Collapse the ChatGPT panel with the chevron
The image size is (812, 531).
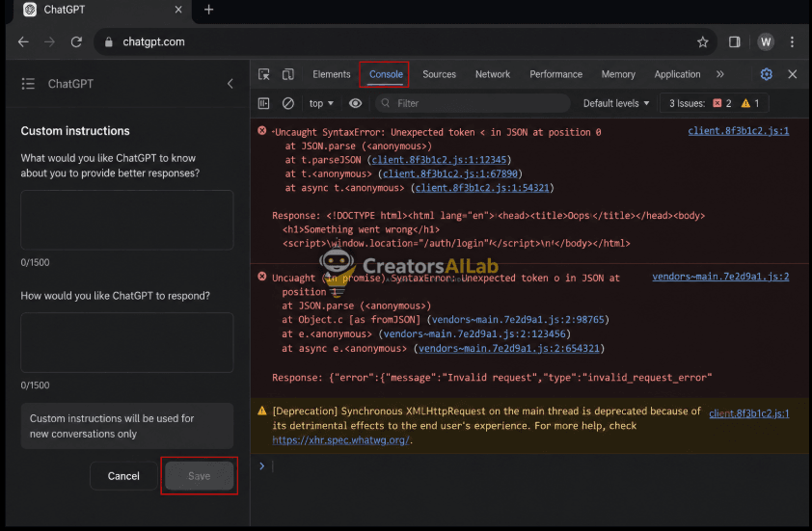click(x=230, y=84)
